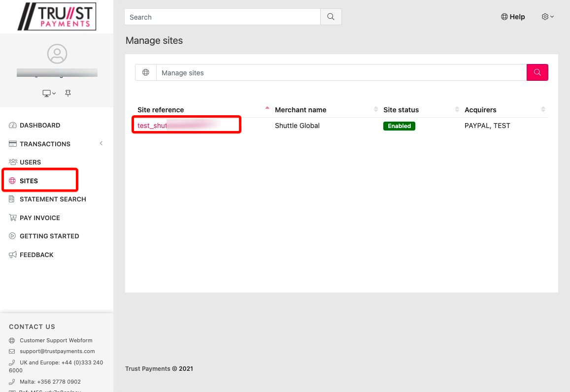
Task: Click the Malta phone handset icon
Action: 12,382
